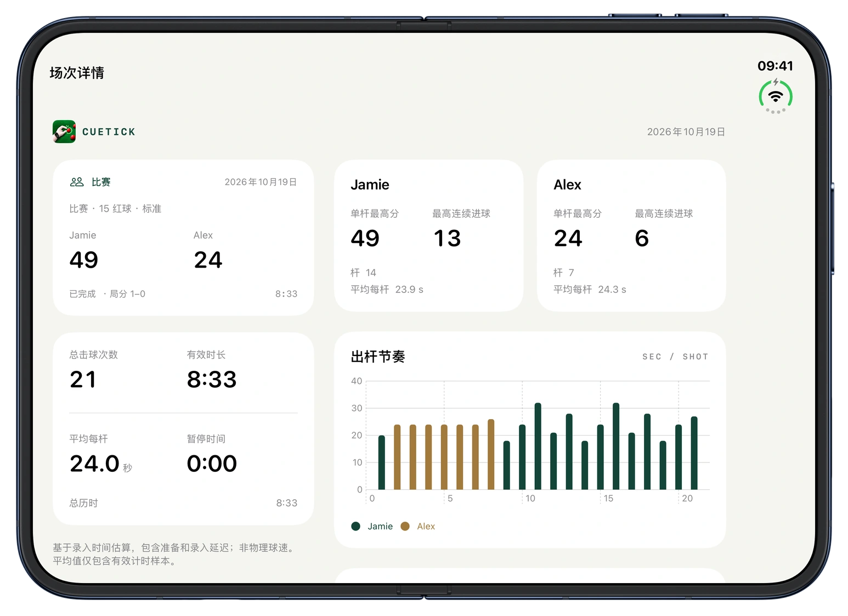Tap the 比赛 card heading label
This screenshot has height=616, width=848.
101,182
